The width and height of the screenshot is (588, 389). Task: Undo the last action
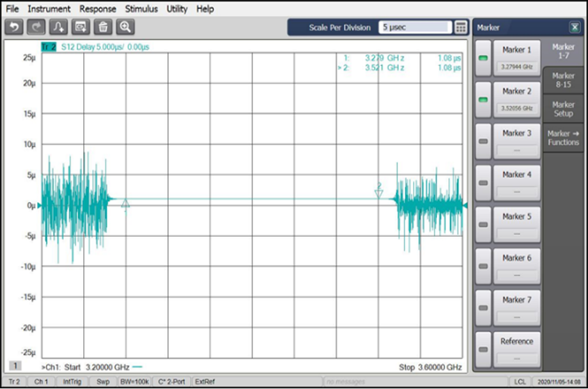click(14, 27)
